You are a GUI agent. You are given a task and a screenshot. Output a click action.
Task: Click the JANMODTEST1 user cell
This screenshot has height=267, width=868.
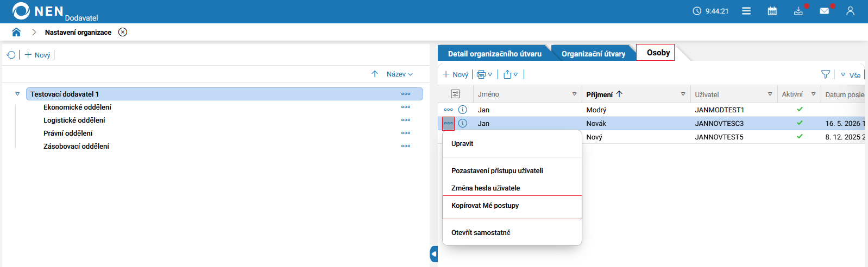[719, 110]
